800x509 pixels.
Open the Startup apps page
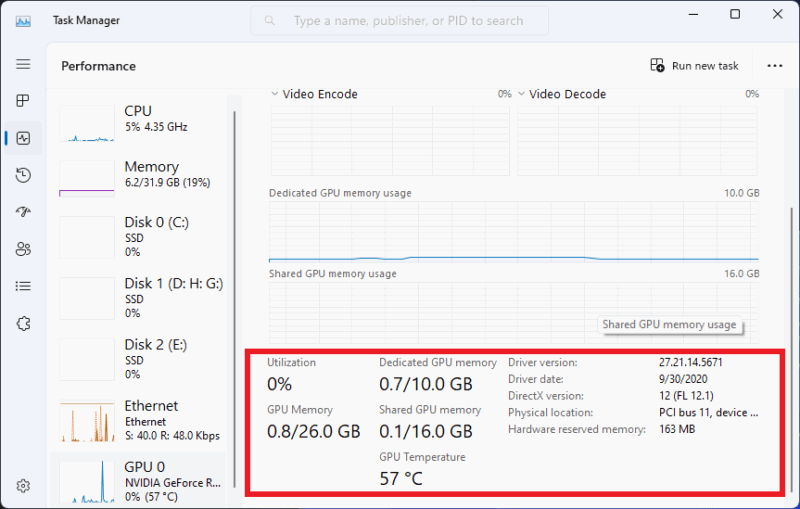point(23,212)
